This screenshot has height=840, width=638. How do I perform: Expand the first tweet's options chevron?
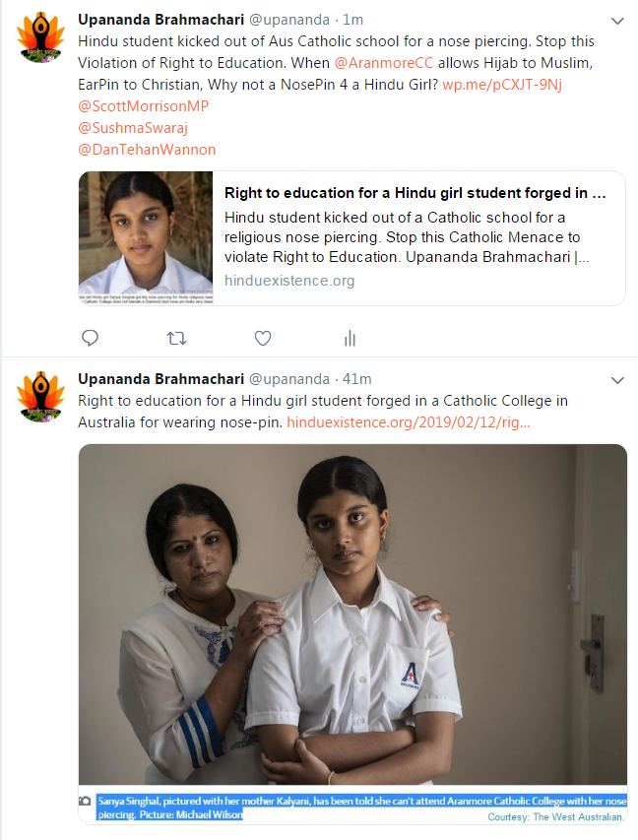point(617,22)
